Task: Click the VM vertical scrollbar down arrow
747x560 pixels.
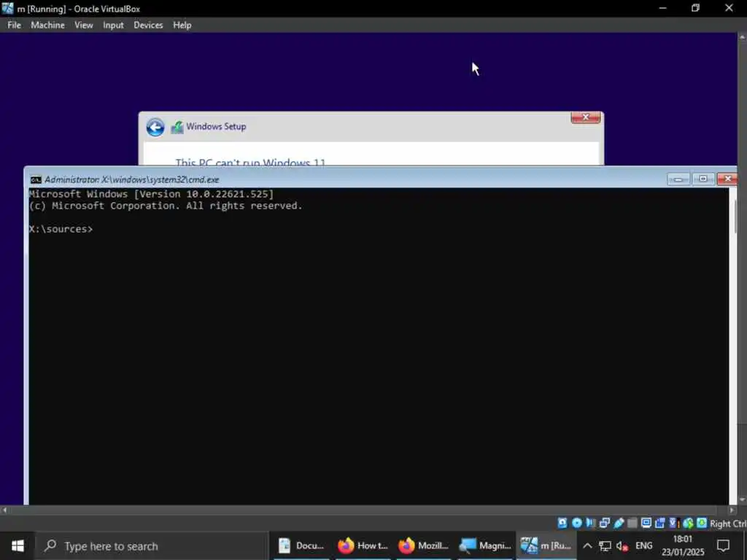Action: (742, 500)
